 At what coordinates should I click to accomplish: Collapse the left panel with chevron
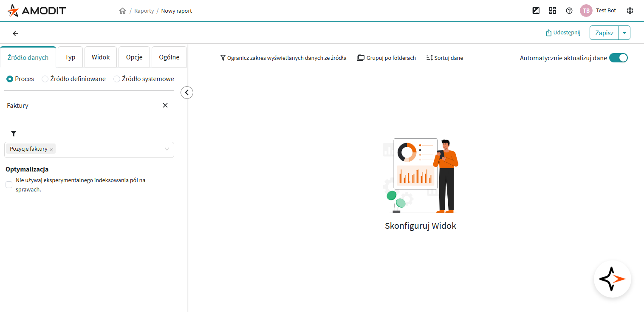pyautogui.click(x=187, y=92)
